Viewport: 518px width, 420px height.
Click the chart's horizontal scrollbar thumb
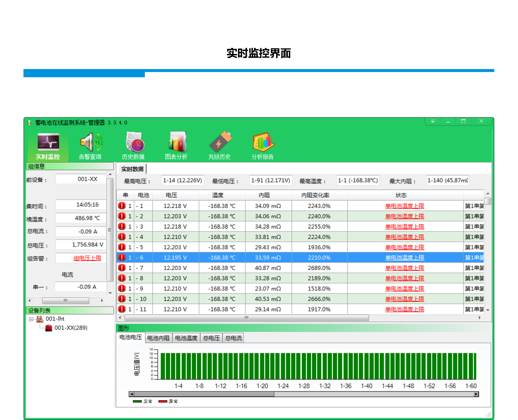(x=204, y=394)
